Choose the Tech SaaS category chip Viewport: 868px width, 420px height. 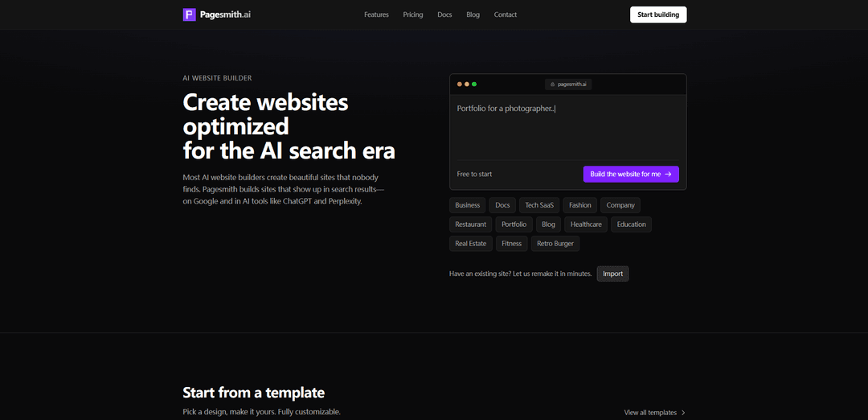[539, 205]
